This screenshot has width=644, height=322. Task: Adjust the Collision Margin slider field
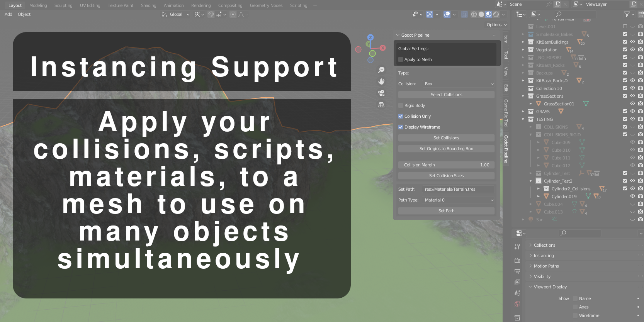pyautogui.click(x=446, y=165)
